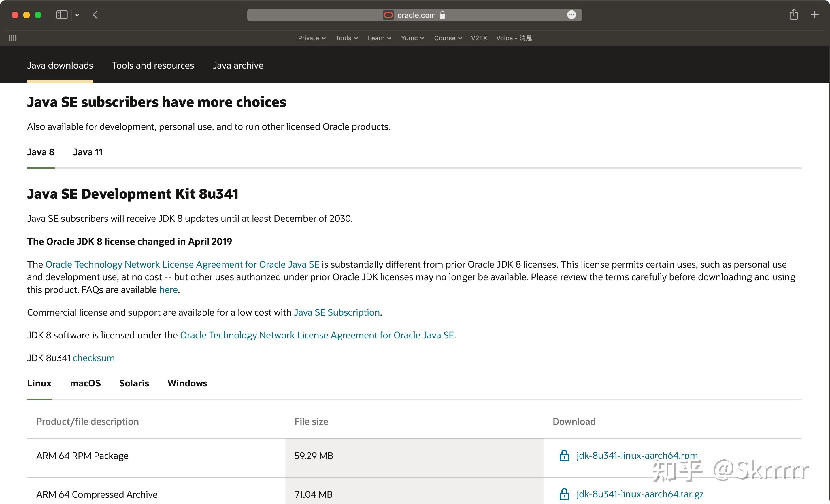Switch selection to the Linux platform
Image resolution: width=830 pixels, height=504 pixels.
(x=39, y=383)
